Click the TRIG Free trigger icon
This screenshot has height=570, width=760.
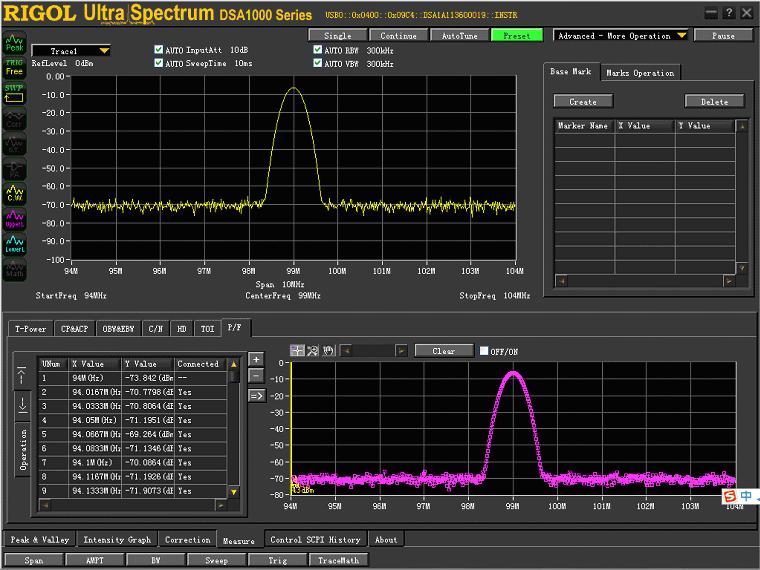(x=14, y=68)
